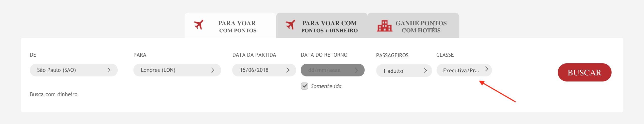Expand the De origin selector São Paulo (SAO)
This screenshot has width=644, height=124.
coord(74,70)
